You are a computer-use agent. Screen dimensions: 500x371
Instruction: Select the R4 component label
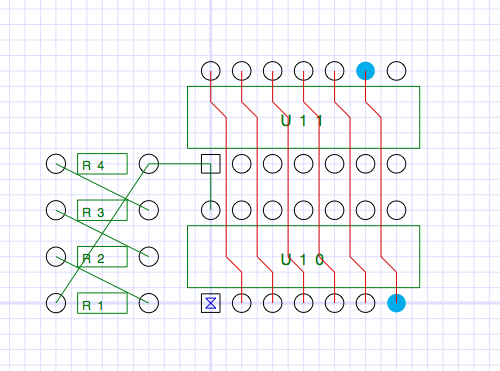click(93, 165)
